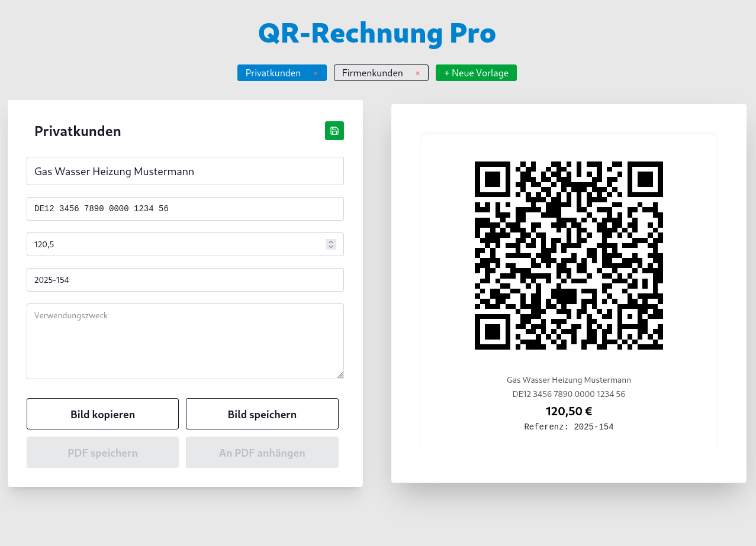Select the IBAN field starting with DE12

[185, 208]
